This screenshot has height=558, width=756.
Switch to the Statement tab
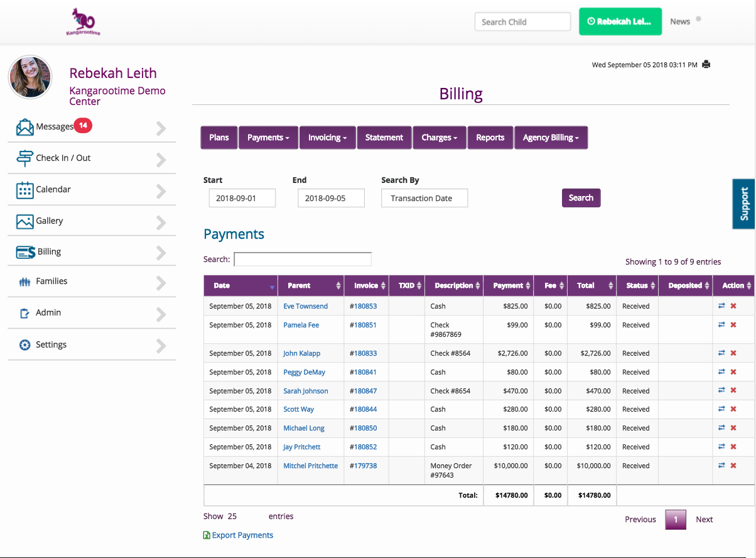pyautogui.click(x=384, y=138)
